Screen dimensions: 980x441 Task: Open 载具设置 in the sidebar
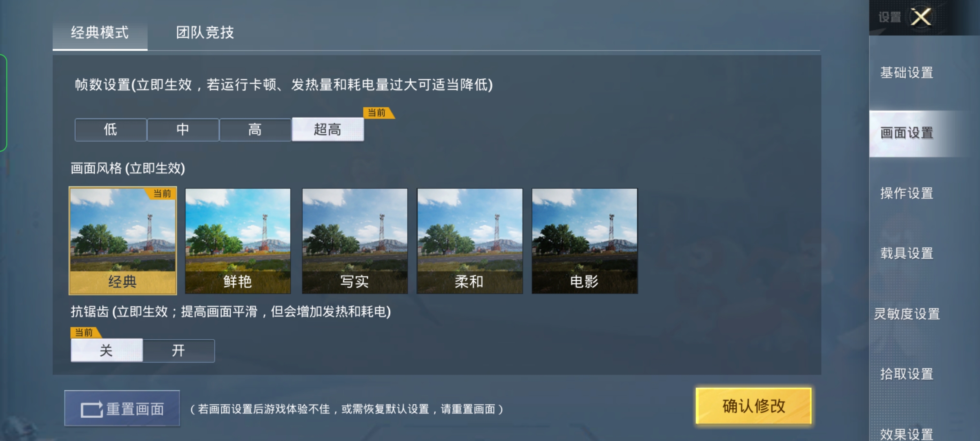(907, 254)
